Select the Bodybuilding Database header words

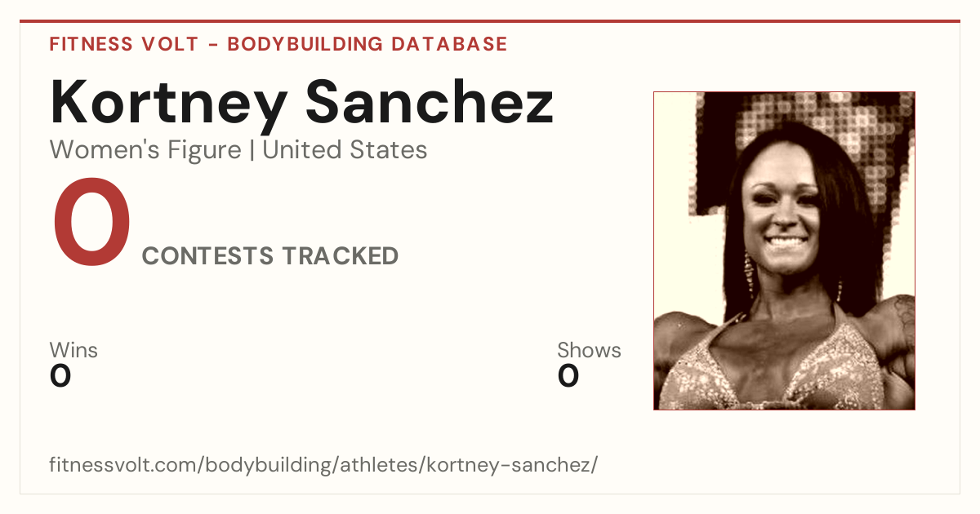(367, 44)
